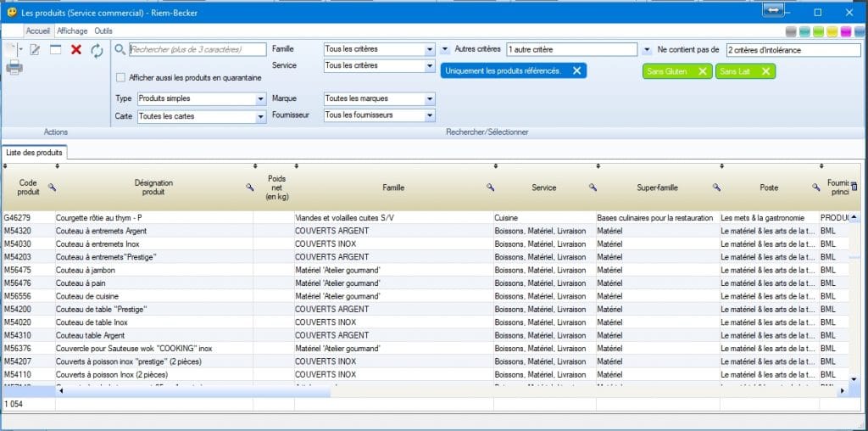This screenshot has width=868, height=431.
Task: Click the new document icon in Actions
Action: tap(11, 50)
